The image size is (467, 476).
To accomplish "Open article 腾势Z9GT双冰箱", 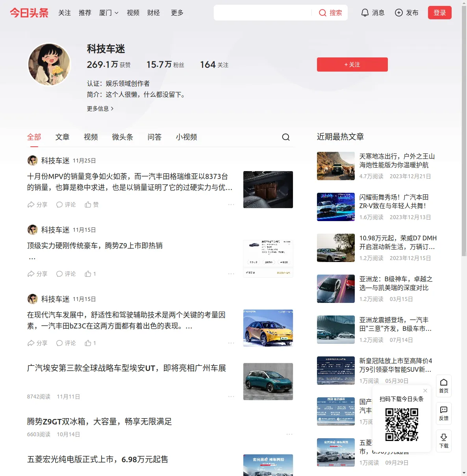I will pos(100,422).
